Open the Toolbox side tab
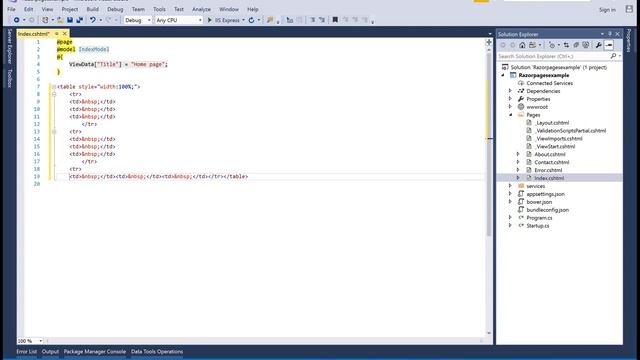Image resolution: width=640 pixels, height=360 pixels. [x=10, y=78]
